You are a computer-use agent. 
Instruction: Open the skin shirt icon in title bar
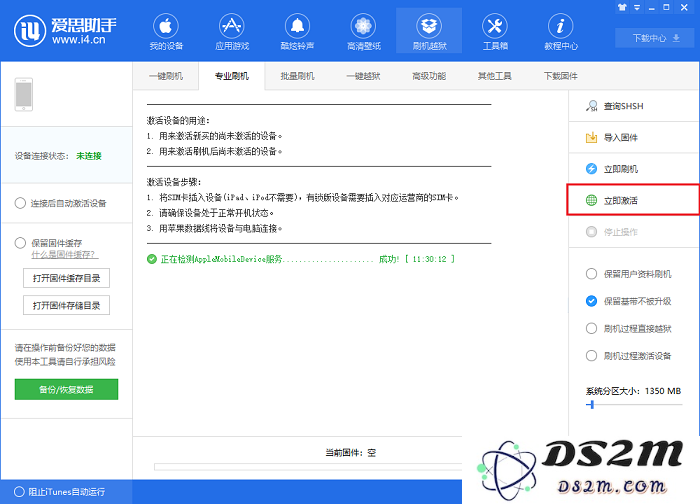tap(622, 7)
